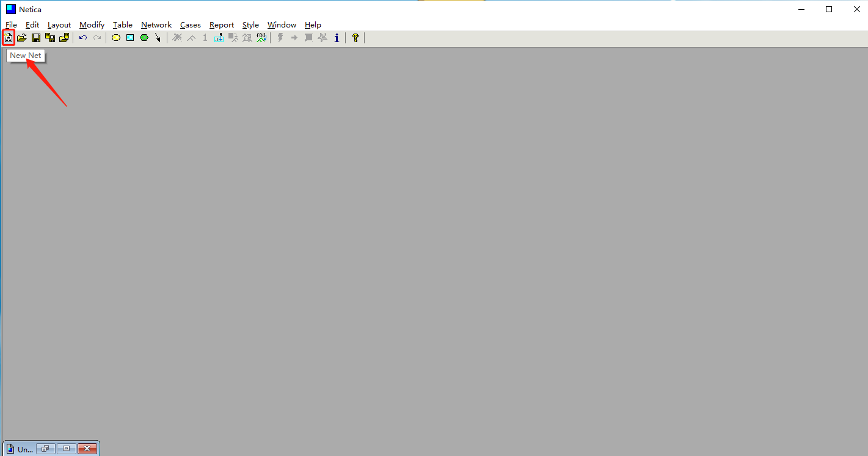Viewport: 868px width, 456px height.
Task: Click the number 1 toolbar icon
Action: click(x=205, y=38)
